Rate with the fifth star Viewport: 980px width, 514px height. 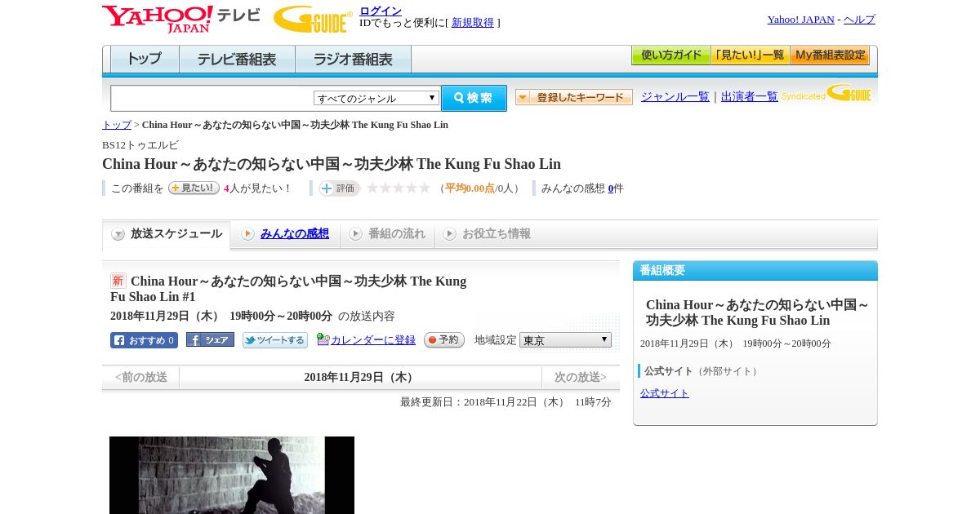pos(425,188)
